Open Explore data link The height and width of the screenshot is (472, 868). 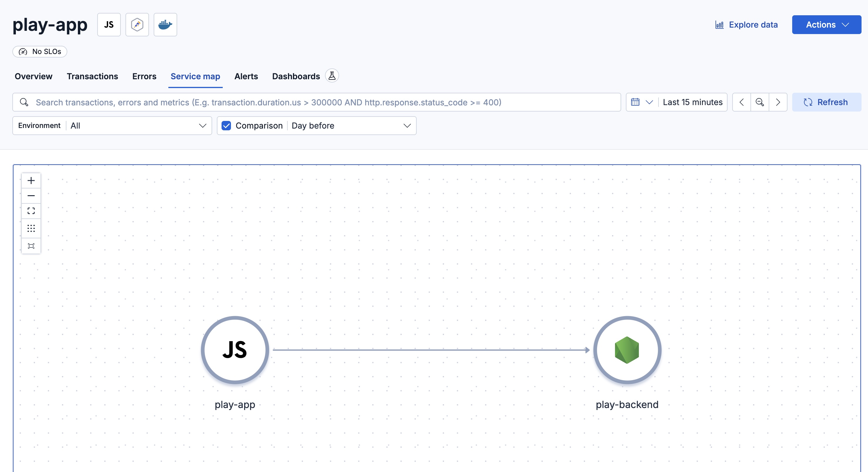[746, 25]
